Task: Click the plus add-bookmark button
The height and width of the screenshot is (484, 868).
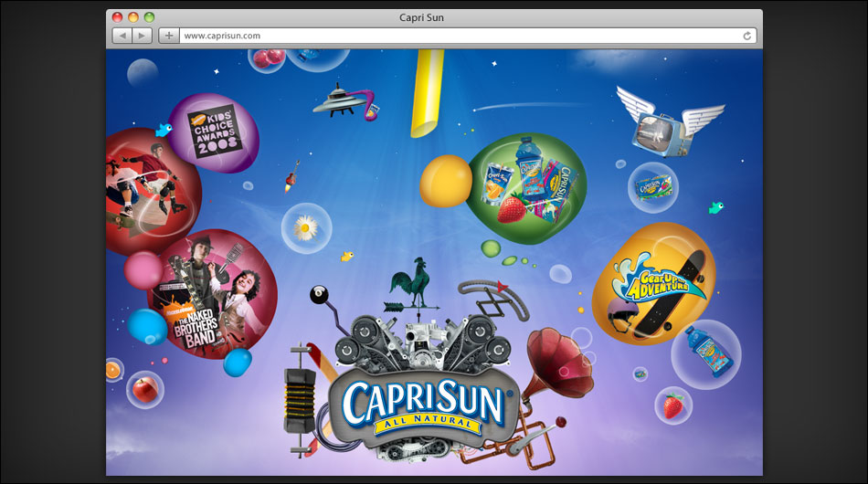Action: (x=169, y=36)
